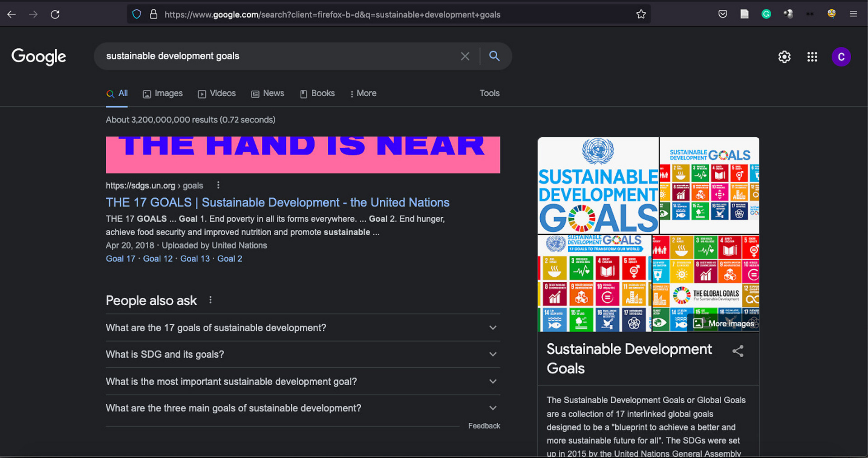Show site security lock info
This screenshot has width=868, height=458.
click(x=154, y=14)
